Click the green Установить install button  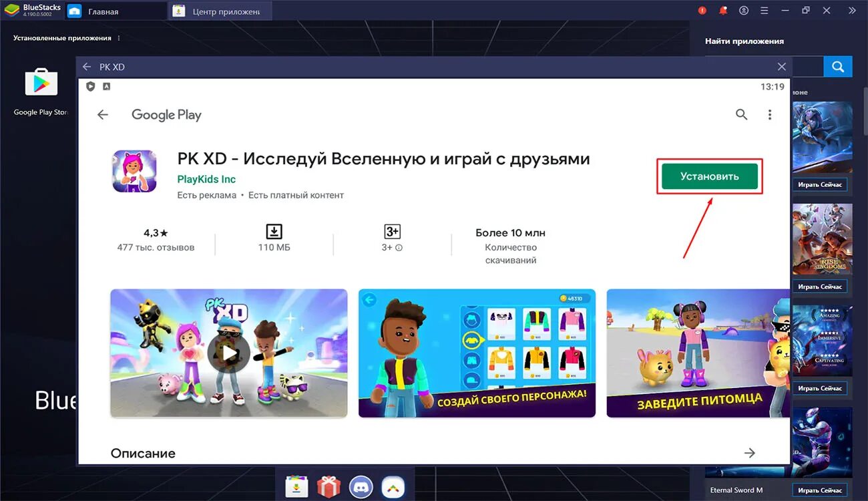click(710, 176)
